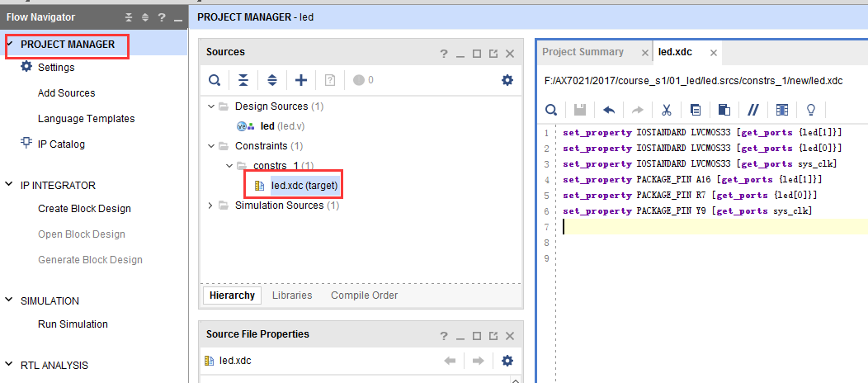Toggle column selection mode icon

tap(781, 110)
